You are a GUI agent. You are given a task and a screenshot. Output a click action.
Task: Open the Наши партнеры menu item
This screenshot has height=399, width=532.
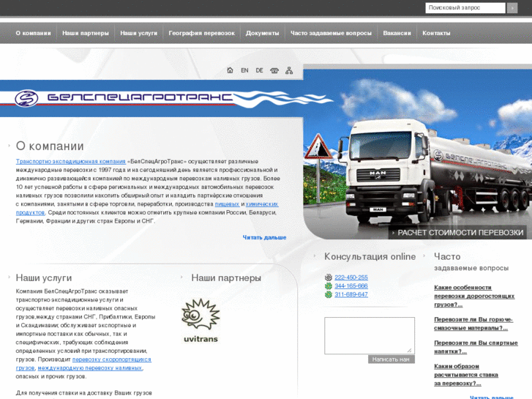point(86,33)
